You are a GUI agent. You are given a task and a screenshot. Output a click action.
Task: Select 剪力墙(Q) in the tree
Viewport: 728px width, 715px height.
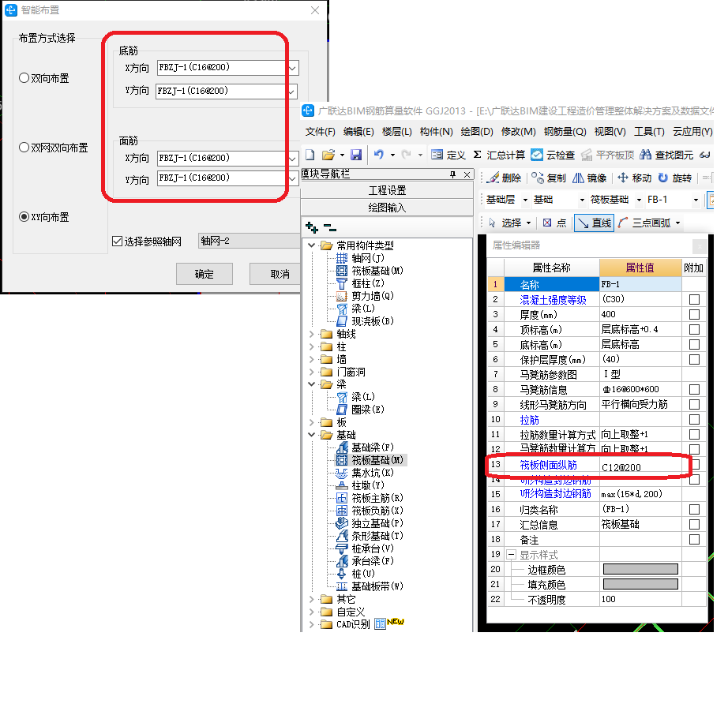pyautogui.click(x=365, y=296)
